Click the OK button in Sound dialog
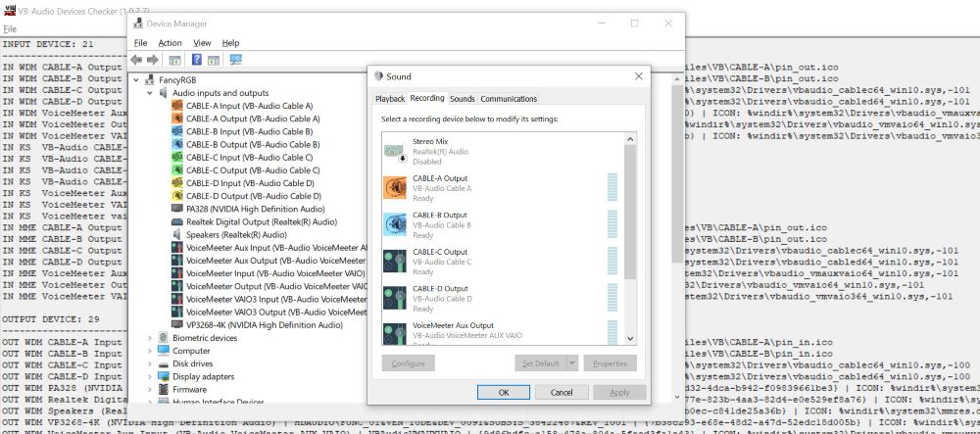This screenshot has height=434, width=980. tap(504, 392)
